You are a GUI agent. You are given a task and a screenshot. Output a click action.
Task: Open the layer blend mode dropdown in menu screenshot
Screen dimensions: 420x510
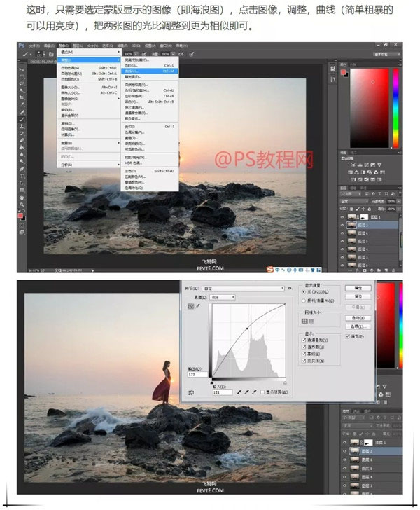(x=354, y=202)
